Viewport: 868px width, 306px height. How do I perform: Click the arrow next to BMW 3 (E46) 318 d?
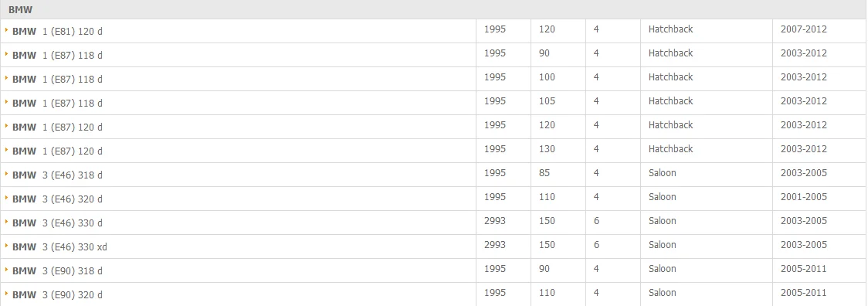coord(7,174)
